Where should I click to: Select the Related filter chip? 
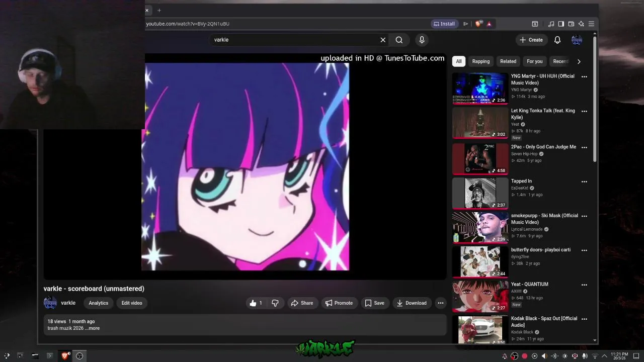tap(508, 61)
